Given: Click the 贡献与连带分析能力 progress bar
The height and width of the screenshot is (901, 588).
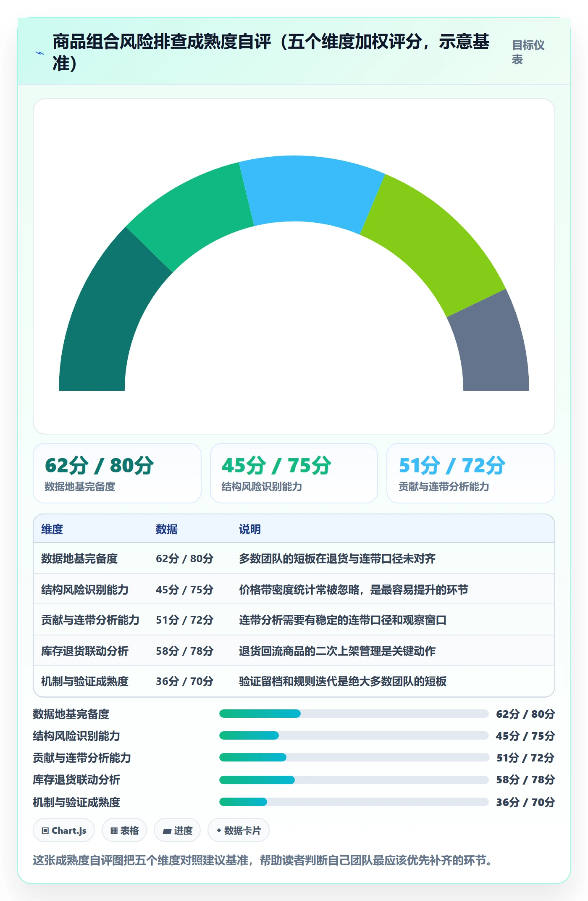Looking at the screenshot, I should tap(354, 757).
